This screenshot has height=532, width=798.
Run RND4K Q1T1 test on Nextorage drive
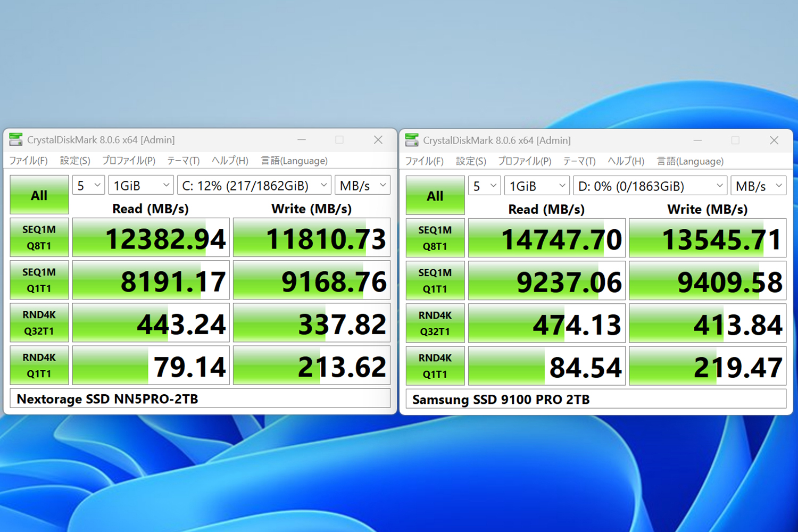point(39,365)
